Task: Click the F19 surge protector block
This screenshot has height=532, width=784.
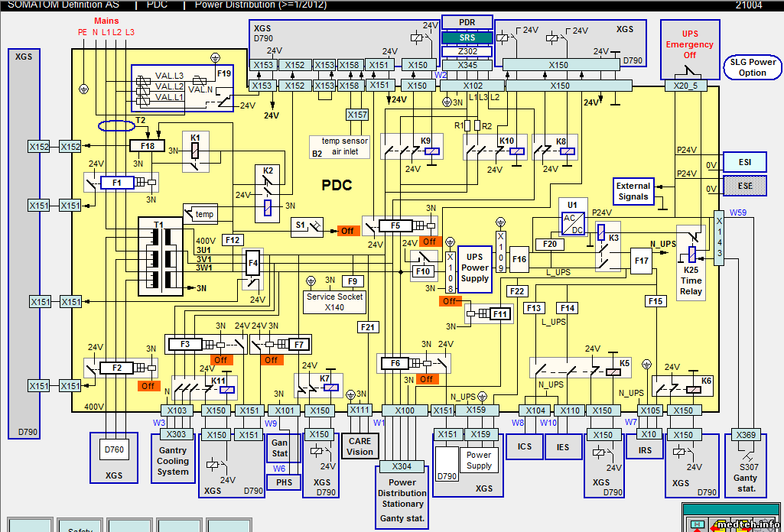Action: (182, 89)
